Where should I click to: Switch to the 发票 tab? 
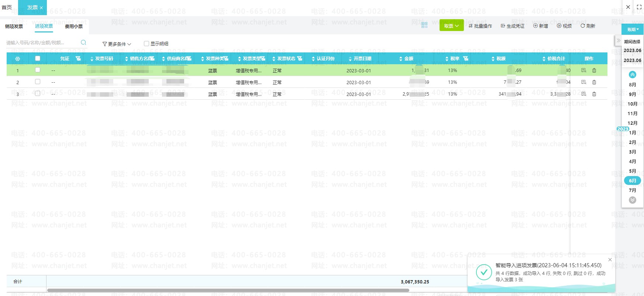pos(32,7)
